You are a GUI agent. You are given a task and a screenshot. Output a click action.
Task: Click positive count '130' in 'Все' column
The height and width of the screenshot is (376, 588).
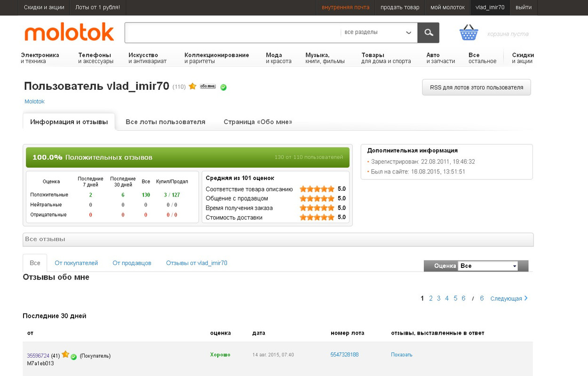click(146, 195)
